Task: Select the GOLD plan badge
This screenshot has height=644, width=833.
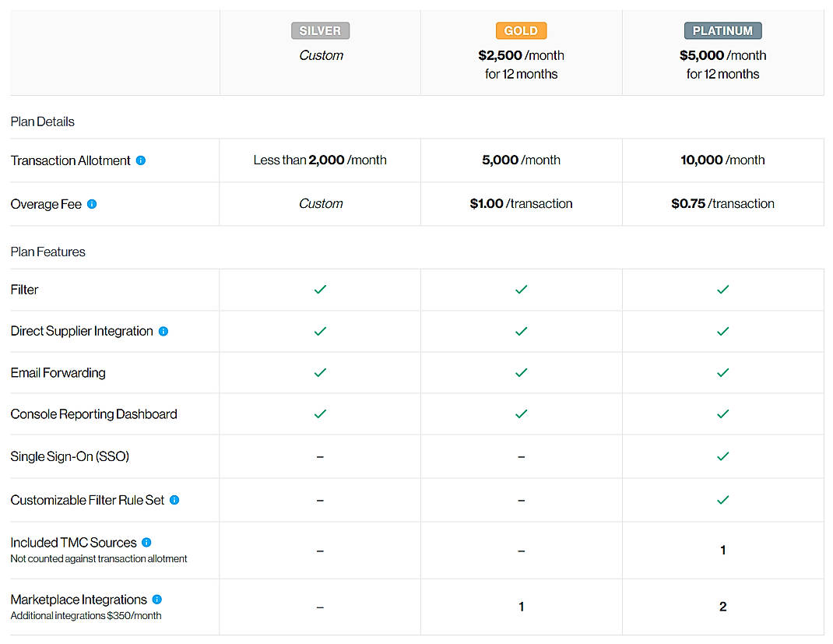Action: [521, 30]
